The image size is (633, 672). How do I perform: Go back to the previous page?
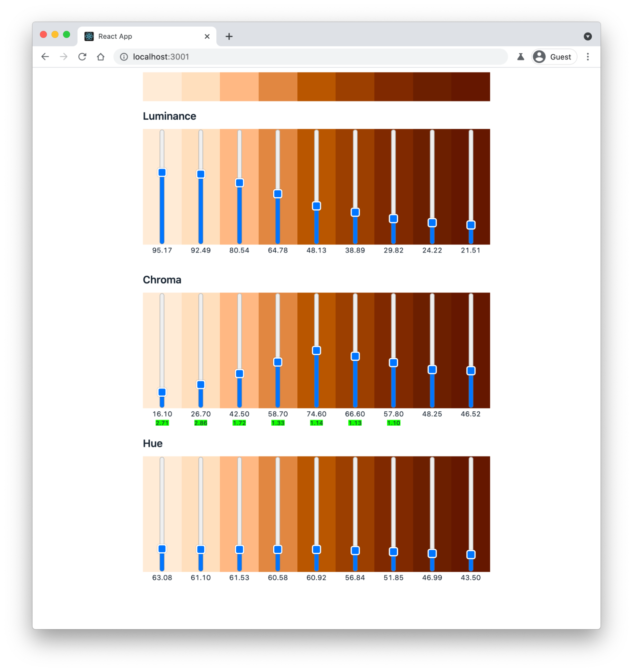pyautogui.click(x=45, y=57)
